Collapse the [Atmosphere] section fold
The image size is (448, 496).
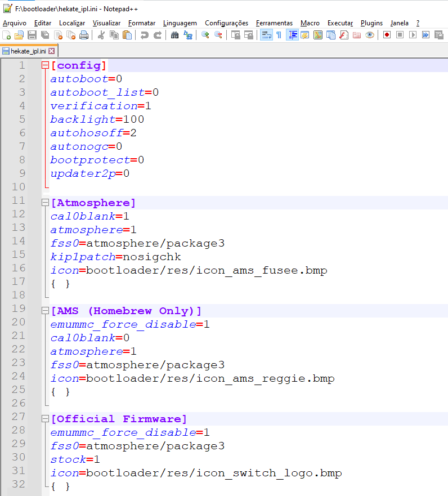[45, 203]
